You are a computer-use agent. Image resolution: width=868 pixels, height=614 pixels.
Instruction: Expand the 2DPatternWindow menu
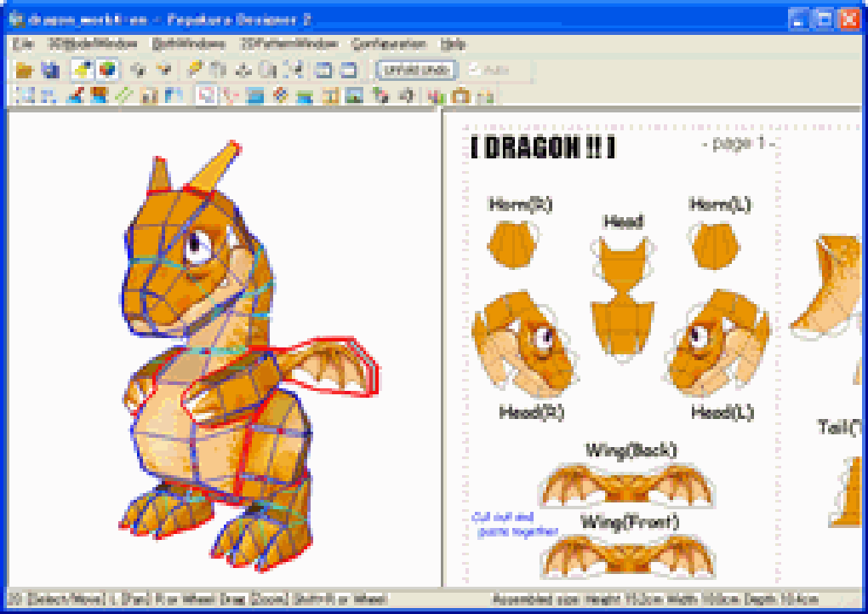tap(289, 44)
